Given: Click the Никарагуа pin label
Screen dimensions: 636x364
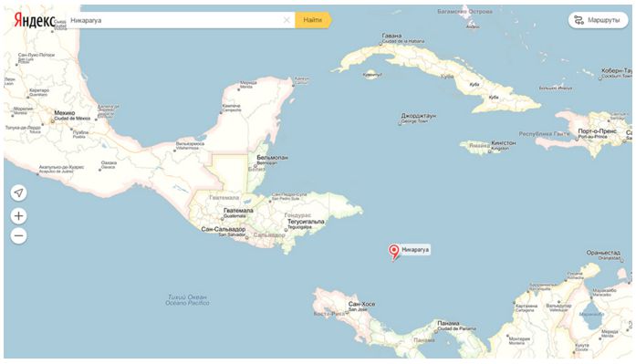Looking at the screenshot, I should point(415,250).
